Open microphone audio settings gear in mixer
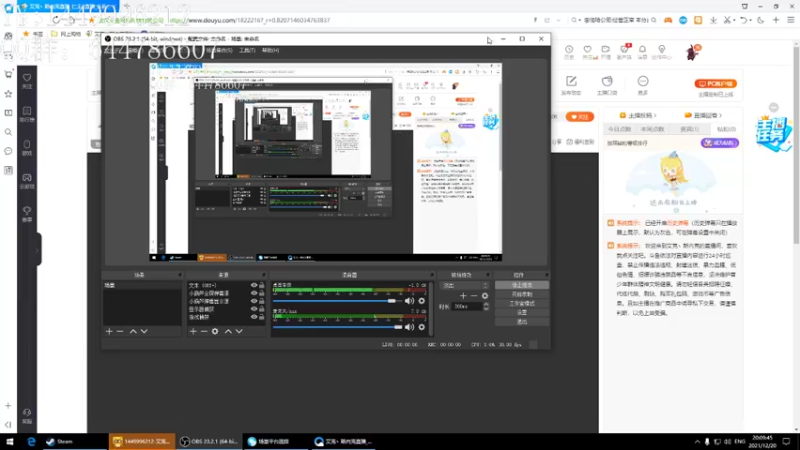Viewport: 800px width, 450px height. coord(421,327)
